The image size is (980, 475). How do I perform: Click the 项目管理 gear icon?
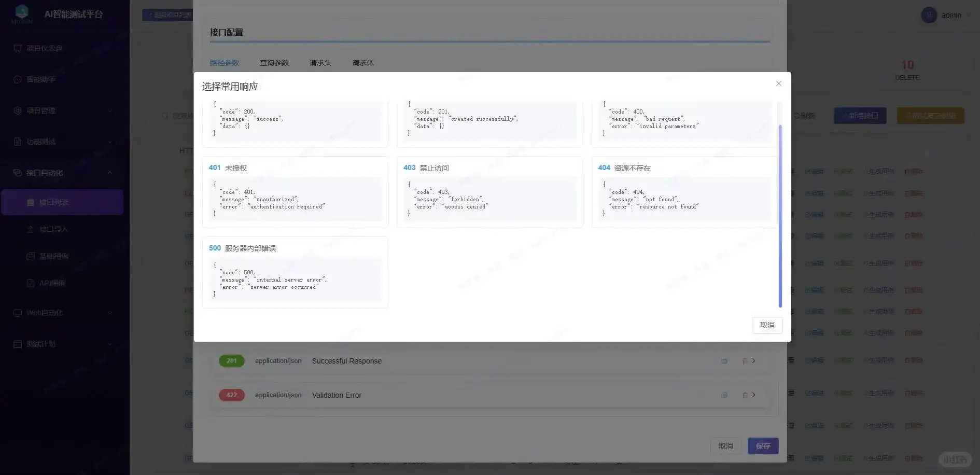click(18, 110)
